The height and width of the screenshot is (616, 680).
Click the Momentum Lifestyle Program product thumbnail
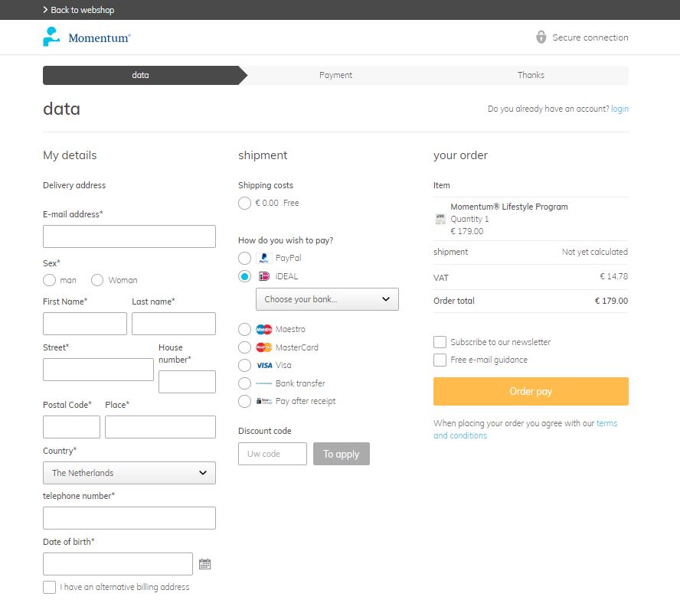(x=440, y=219)
